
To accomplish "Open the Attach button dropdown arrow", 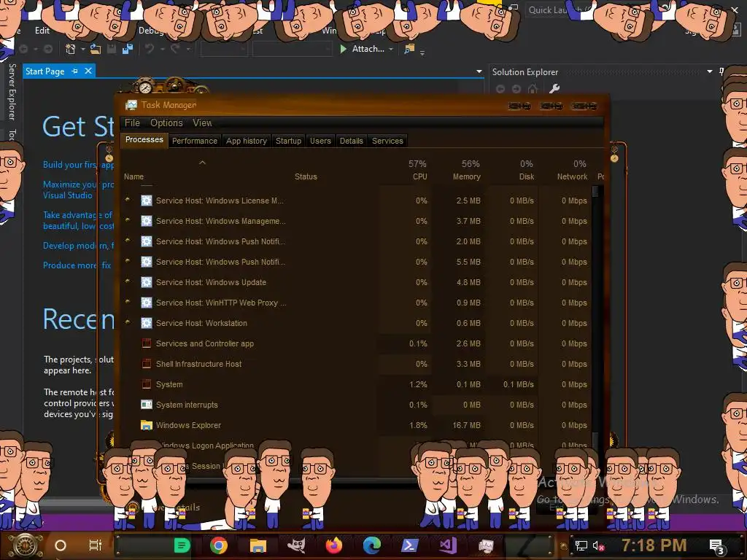I will point(391,49).
